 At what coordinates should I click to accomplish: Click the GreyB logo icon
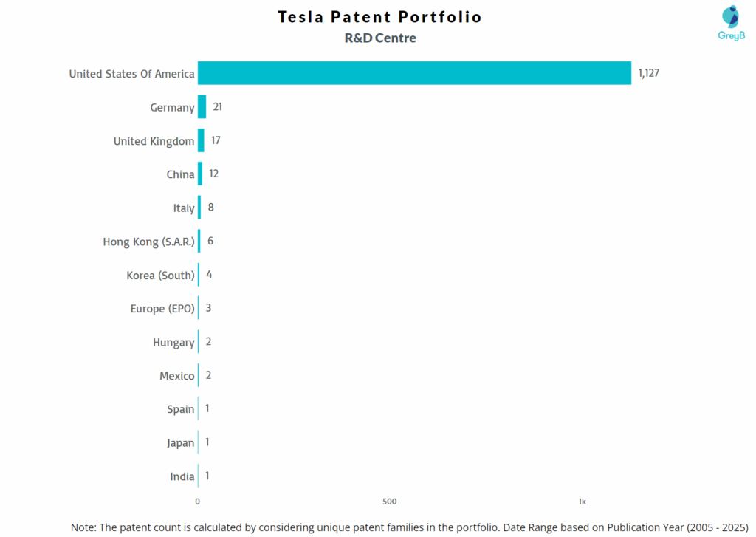coord(730,17)
